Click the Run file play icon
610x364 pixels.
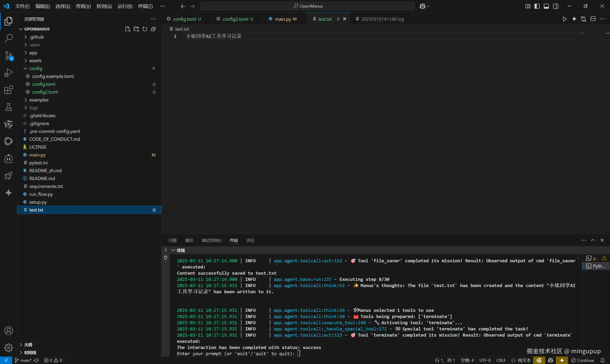[x=565, y=19]
